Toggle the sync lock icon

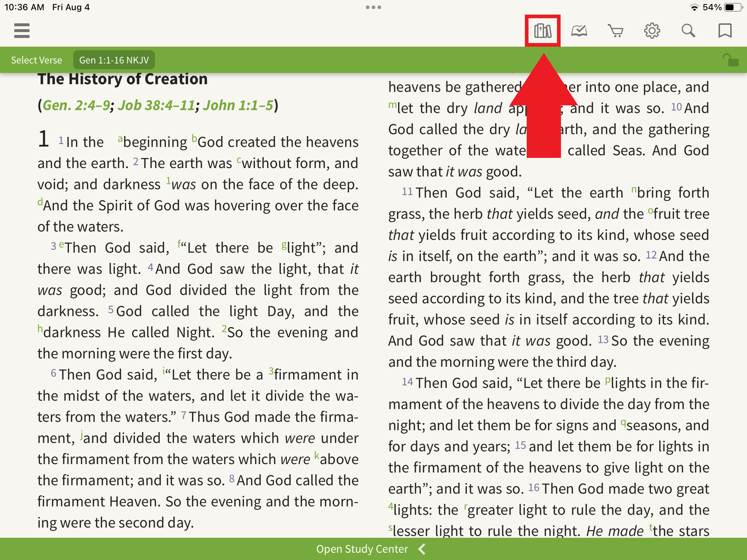click(x=731, y=60)
